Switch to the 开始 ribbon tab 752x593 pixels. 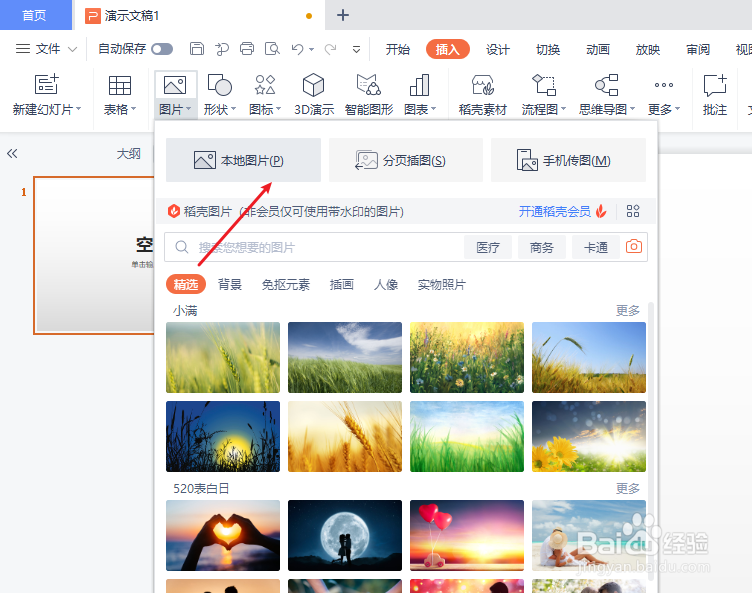(x=398, y=49)
